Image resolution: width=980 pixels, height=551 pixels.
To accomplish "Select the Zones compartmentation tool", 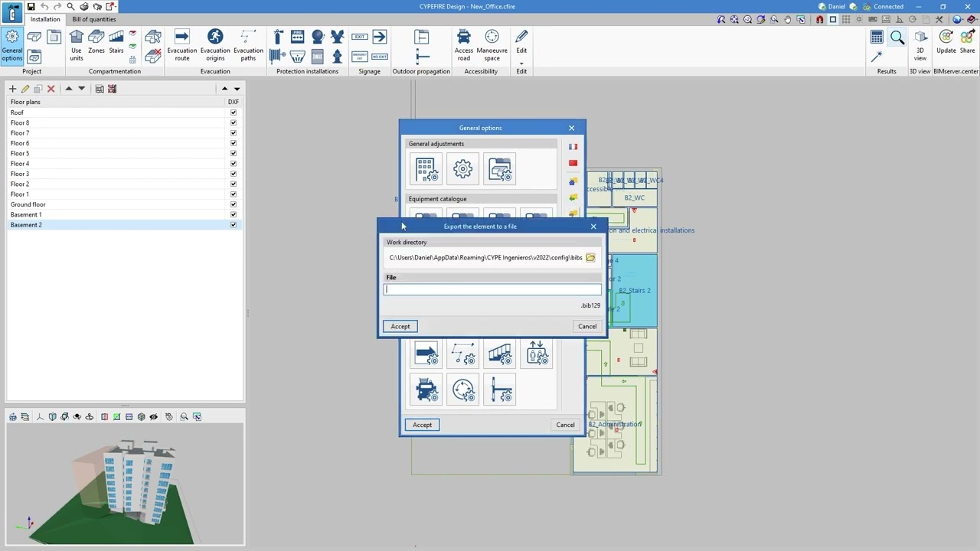I will (96, 43).
